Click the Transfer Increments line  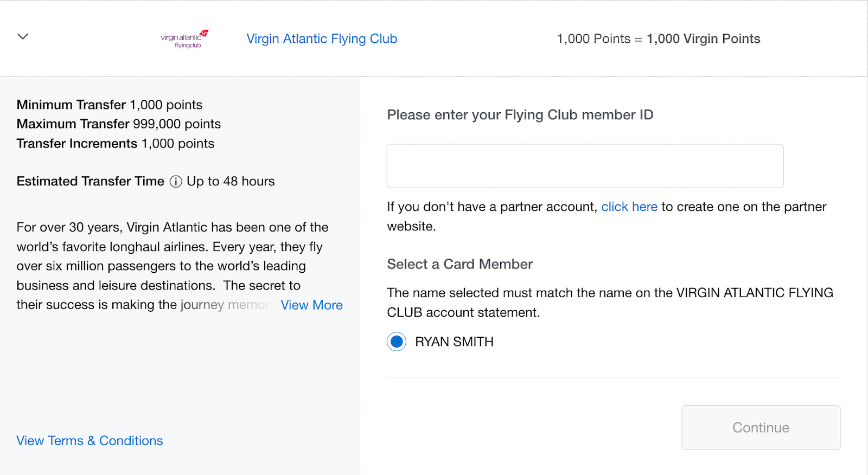(x=116, y=144)
